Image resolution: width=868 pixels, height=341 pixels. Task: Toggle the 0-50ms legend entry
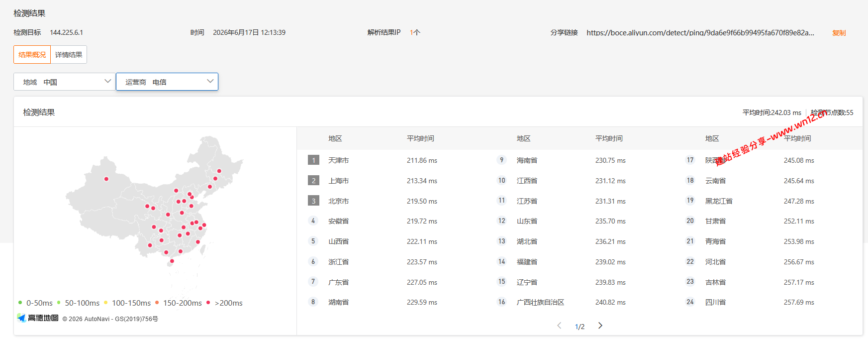(x=35, y=303)
